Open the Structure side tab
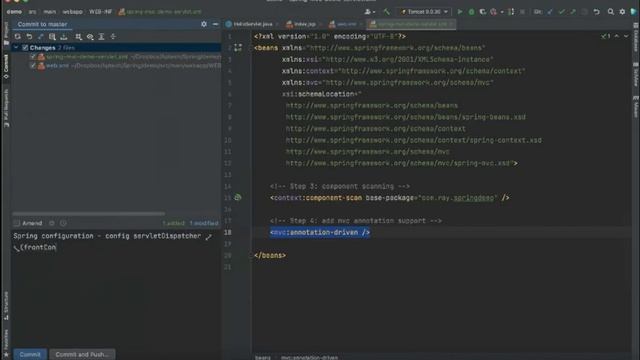 click(x=6, y=306)
